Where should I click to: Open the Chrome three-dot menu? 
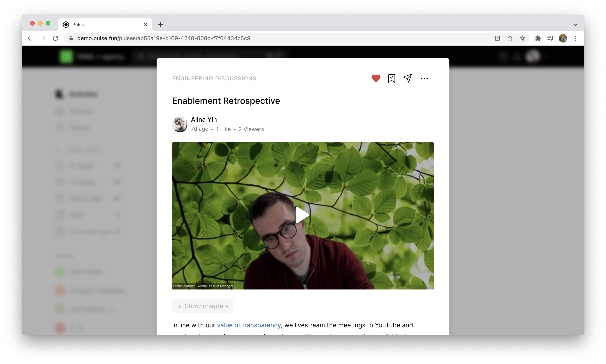pos(575,38)
